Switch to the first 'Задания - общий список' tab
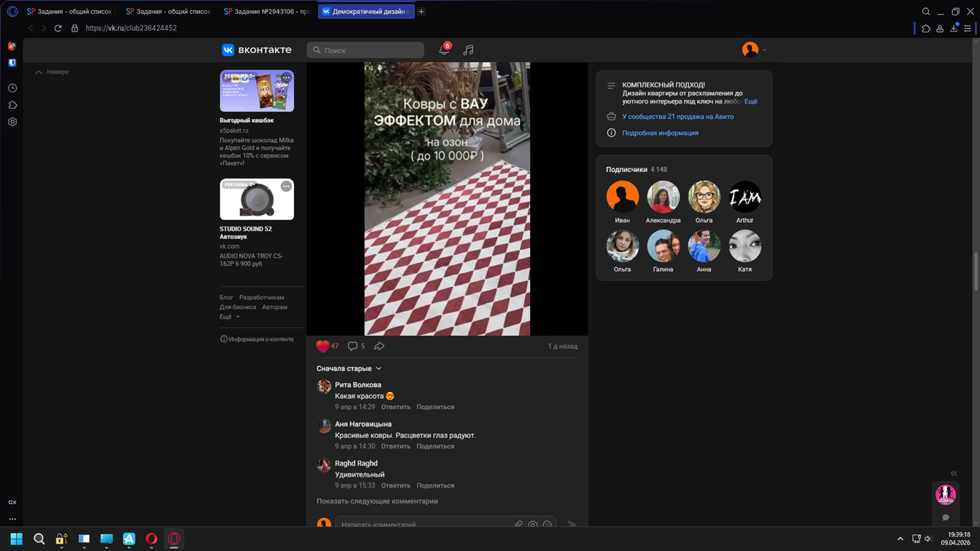This screenshot has width=980, height=551. tap(70, 12)
